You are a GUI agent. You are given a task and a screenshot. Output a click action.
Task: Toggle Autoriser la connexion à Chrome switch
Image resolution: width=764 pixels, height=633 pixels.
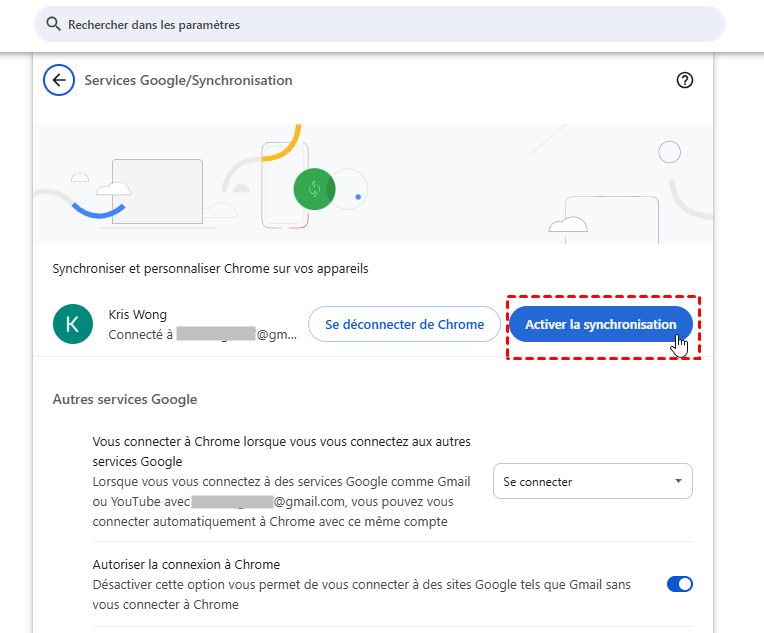(x=680, y=584)
